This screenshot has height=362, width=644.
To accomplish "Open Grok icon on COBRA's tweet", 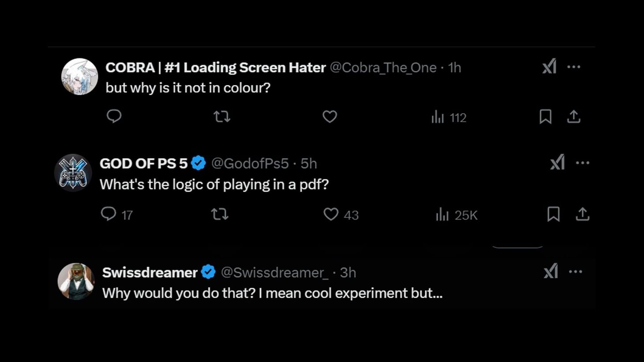I will (550, 67).
